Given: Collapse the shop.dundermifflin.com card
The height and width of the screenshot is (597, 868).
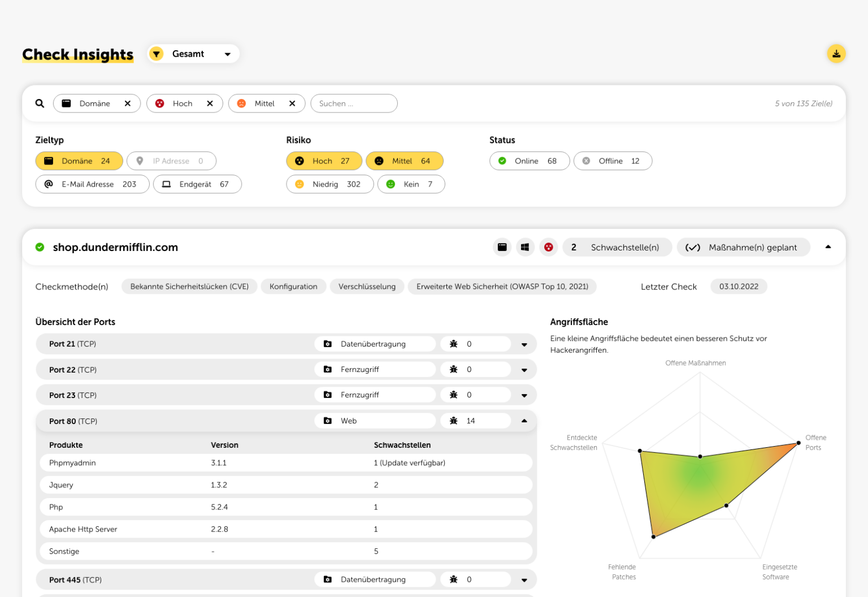Looking at the screenshot, I should point(828,247).
